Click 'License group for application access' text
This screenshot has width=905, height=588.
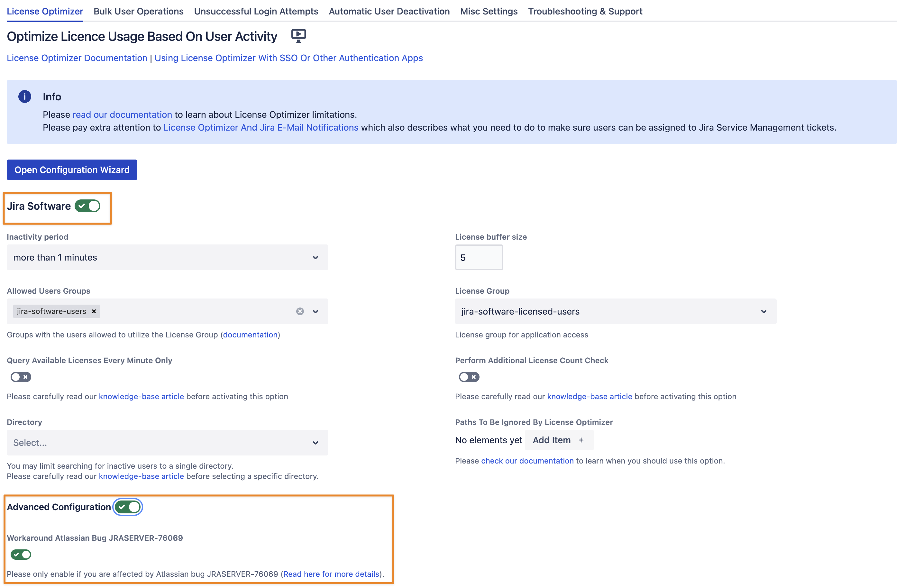pyautogui.click(x=522, y=335)
